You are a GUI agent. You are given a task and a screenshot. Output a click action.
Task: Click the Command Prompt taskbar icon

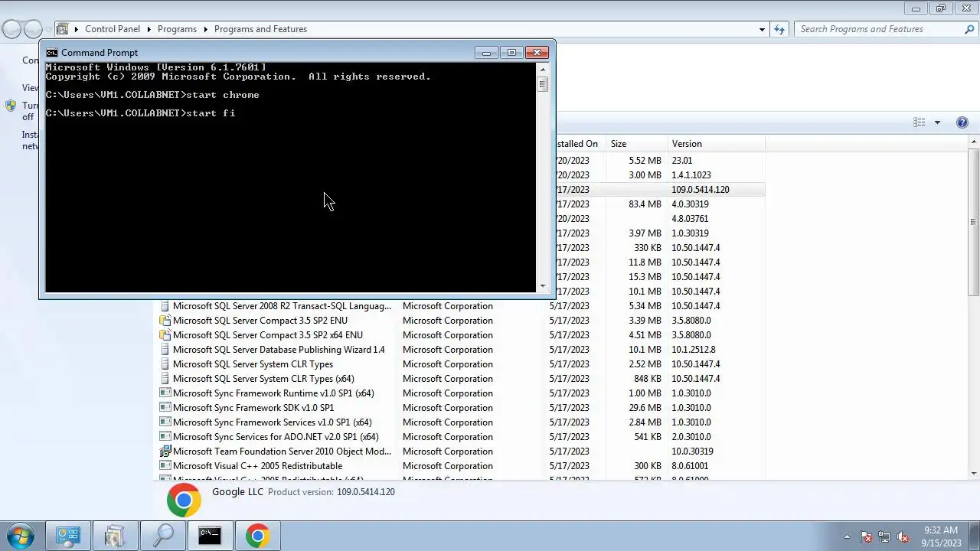[210, 536]
